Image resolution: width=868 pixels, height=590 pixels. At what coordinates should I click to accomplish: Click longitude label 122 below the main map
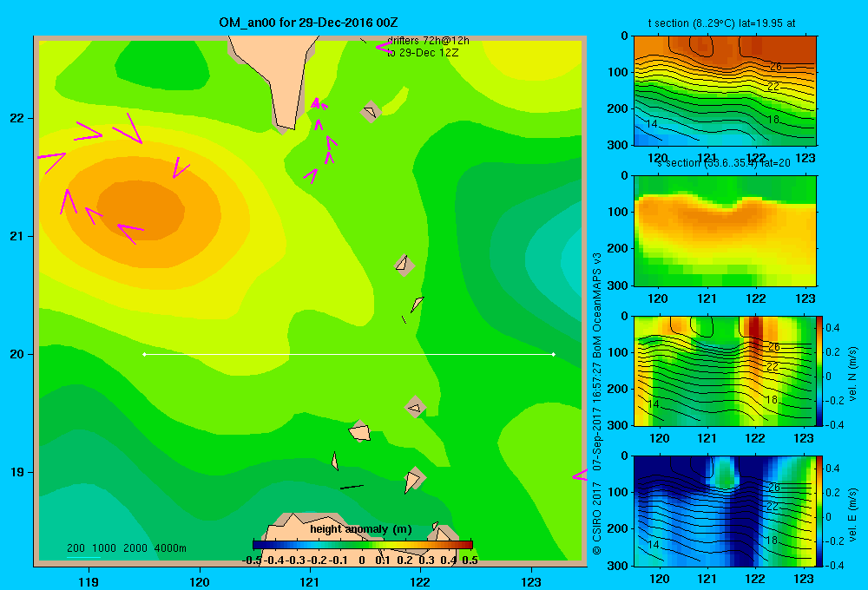coord(420,581)
